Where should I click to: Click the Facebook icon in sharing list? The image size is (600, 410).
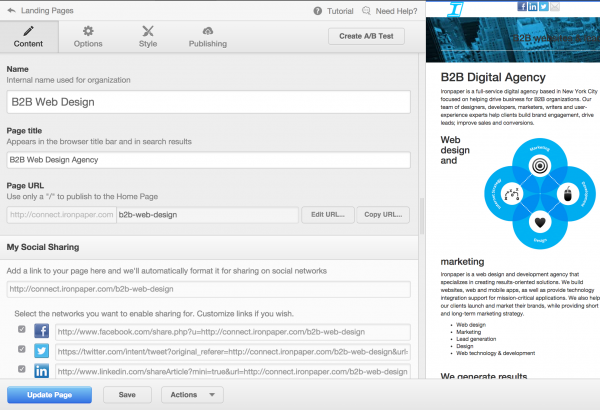[41, 331]
